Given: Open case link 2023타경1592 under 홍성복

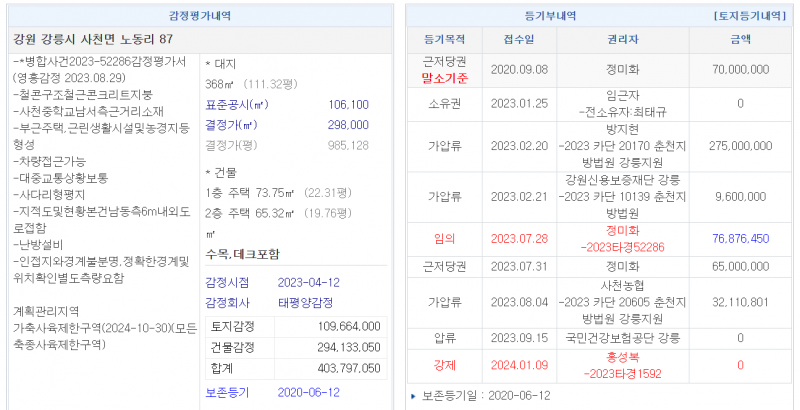Looking at the screenshot, I should (622, 374).
